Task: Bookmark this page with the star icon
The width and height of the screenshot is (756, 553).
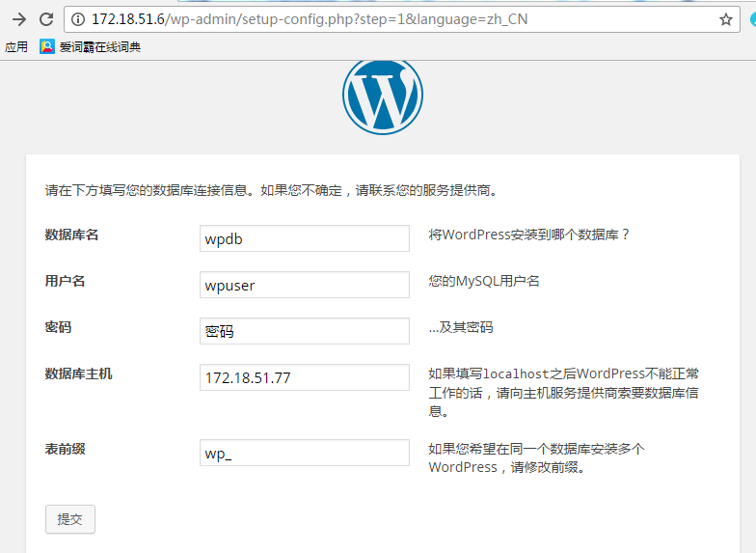Action: point(725,19)
